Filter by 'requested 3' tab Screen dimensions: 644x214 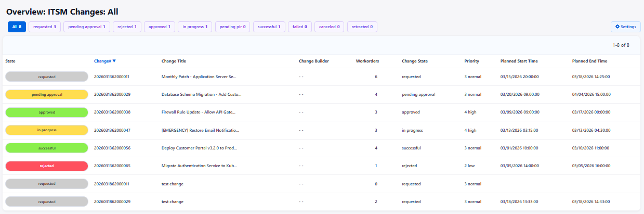tap(45, 27)
